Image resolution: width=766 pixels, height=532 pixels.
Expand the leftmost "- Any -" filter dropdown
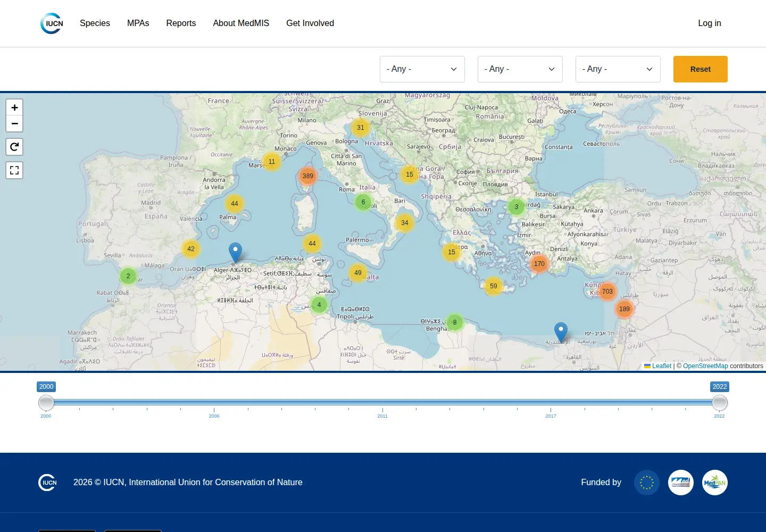(x=422, y=69)
